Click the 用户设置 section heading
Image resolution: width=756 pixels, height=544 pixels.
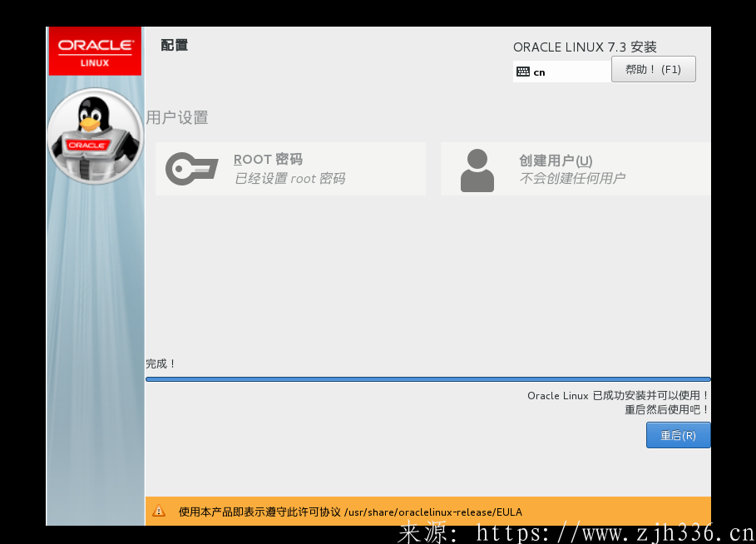(x=177, y=117)
